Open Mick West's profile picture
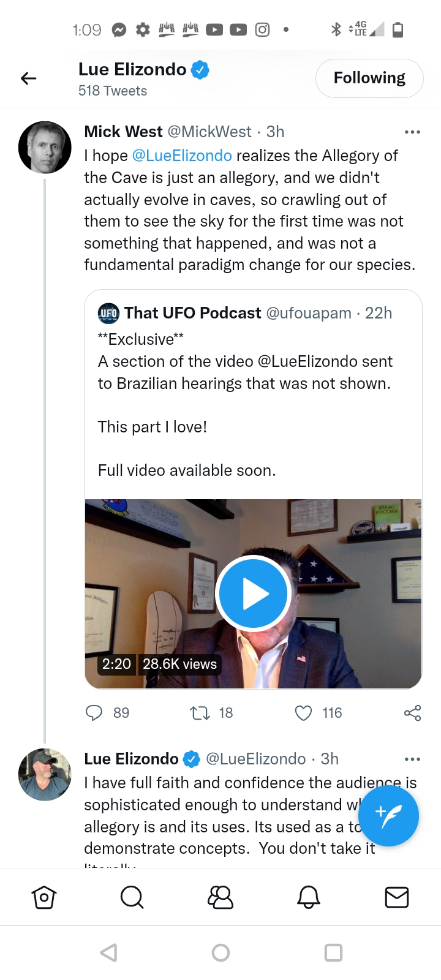Image resolution: width=441 pixels, height=980 pixels. pos(45,148)
